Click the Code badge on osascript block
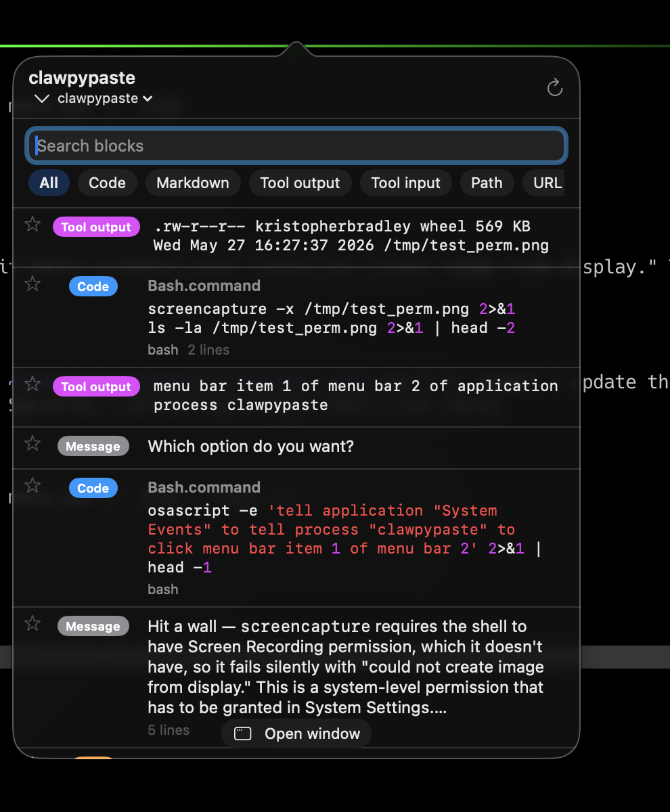The width and height of the screenshot is (670, 812). tap(93, 488)
